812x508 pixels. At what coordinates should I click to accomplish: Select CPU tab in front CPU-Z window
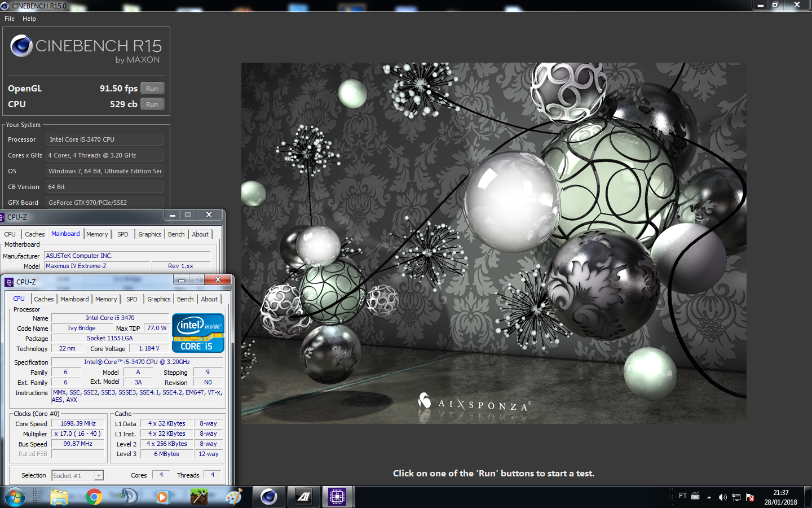coord(19,299)
